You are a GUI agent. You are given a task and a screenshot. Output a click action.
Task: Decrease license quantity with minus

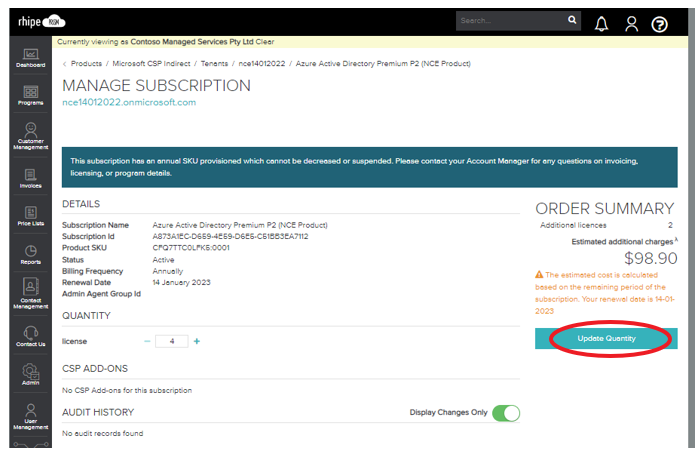(147, 341)
